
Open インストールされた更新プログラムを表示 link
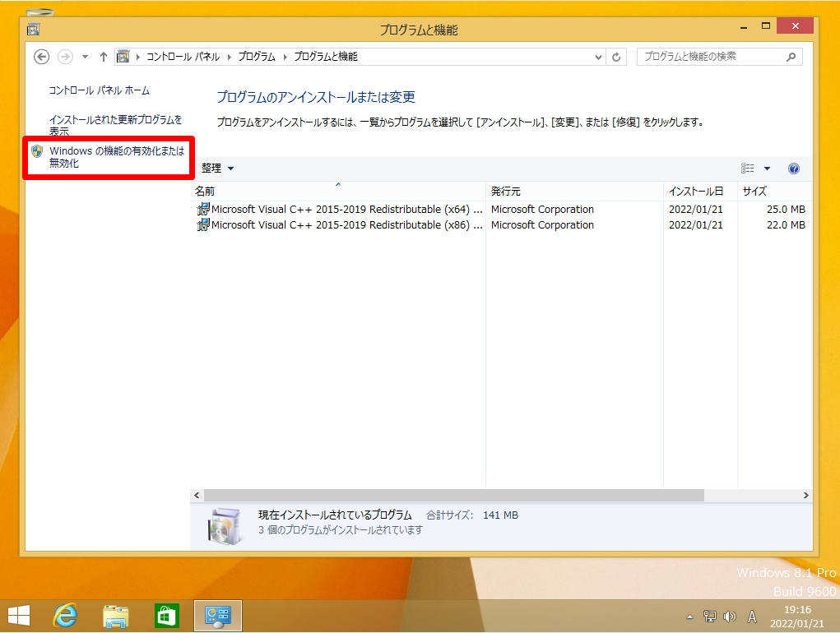116,125
